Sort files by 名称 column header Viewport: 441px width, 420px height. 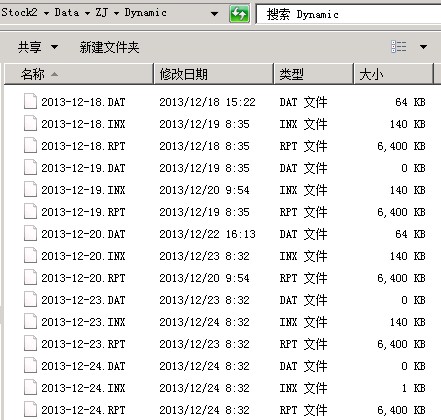click(x=79, y=74)
